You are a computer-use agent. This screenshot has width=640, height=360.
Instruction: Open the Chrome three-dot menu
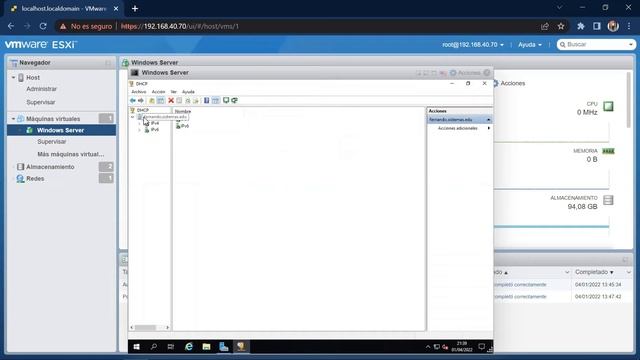(x=629, y=26)
